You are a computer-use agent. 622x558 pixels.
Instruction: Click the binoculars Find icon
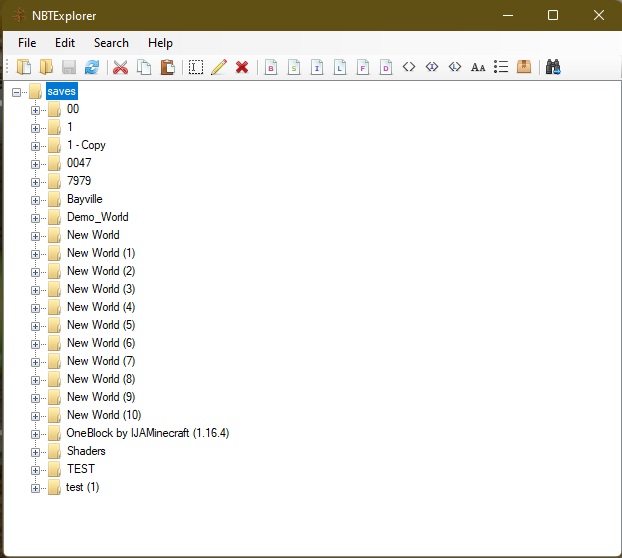point(552,67)
